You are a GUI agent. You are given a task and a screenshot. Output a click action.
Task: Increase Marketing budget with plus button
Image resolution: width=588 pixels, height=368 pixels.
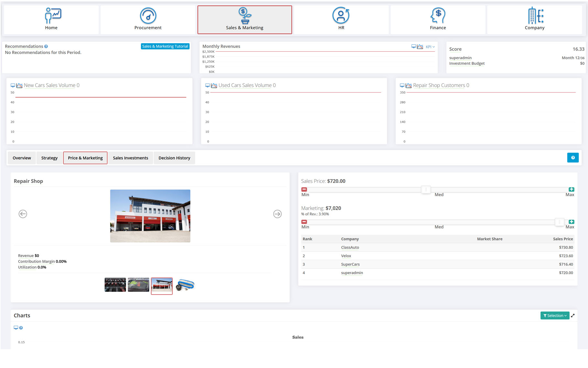(572, 222)
